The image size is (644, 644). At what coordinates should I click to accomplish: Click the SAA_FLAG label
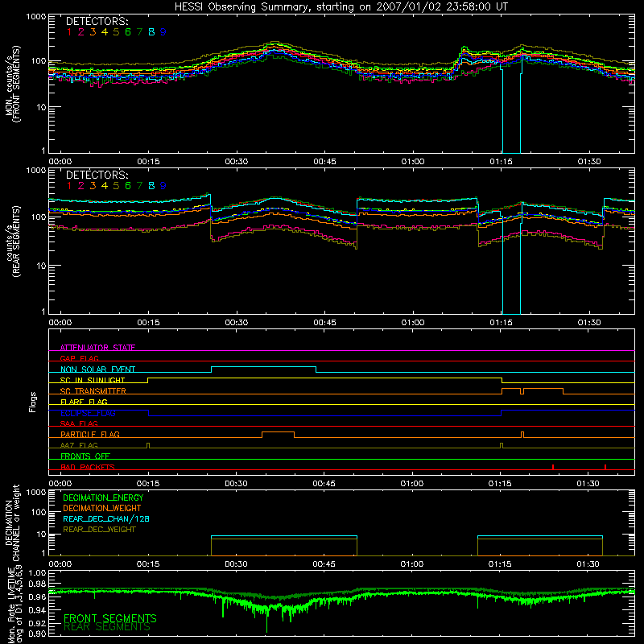tap(79, 423)
